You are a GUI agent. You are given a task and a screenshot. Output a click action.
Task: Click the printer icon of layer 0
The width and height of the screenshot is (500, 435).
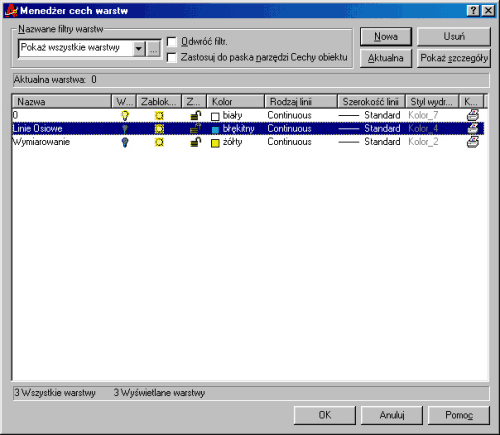[x=473, y=115]
